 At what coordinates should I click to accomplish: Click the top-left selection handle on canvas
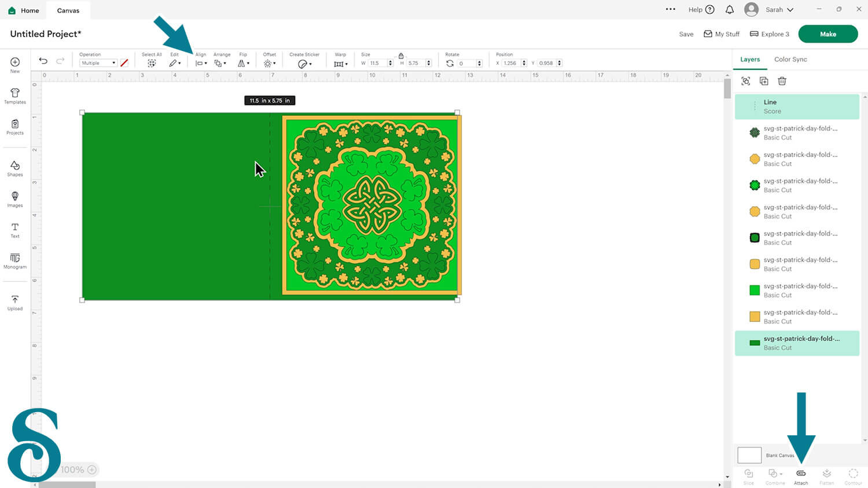tap(82, 113)
